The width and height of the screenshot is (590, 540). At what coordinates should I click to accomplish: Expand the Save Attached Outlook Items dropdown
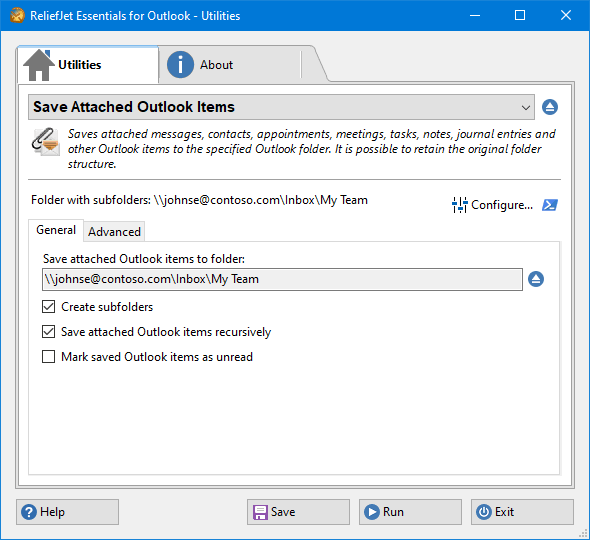coord(281,107)
